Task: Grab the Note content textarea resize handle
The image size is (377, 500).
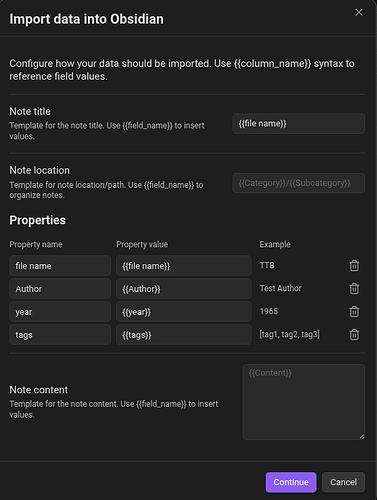Action: 362,437
